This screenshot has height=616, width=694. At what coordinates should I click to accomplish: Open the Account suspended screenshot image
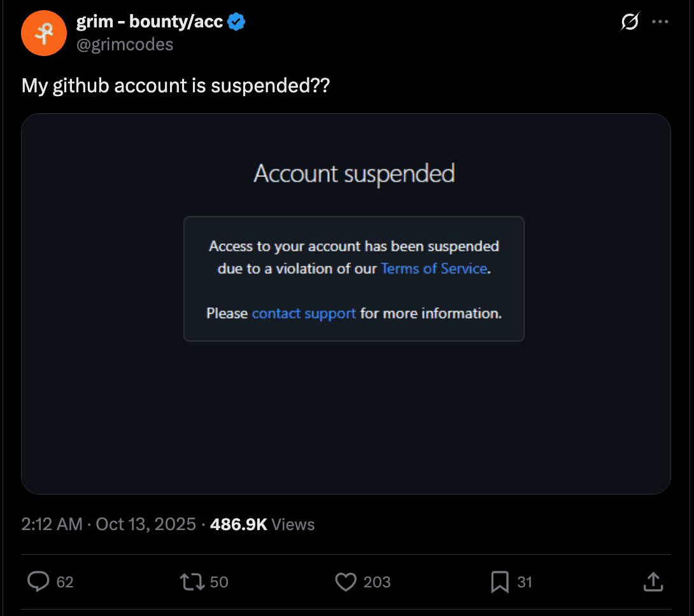346,414
